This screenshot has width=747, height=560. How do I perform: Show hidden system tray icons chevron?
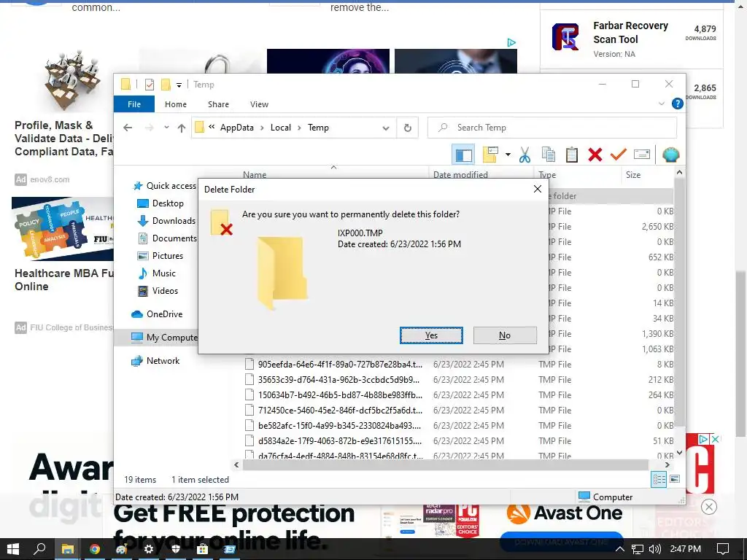pos(619,550)
